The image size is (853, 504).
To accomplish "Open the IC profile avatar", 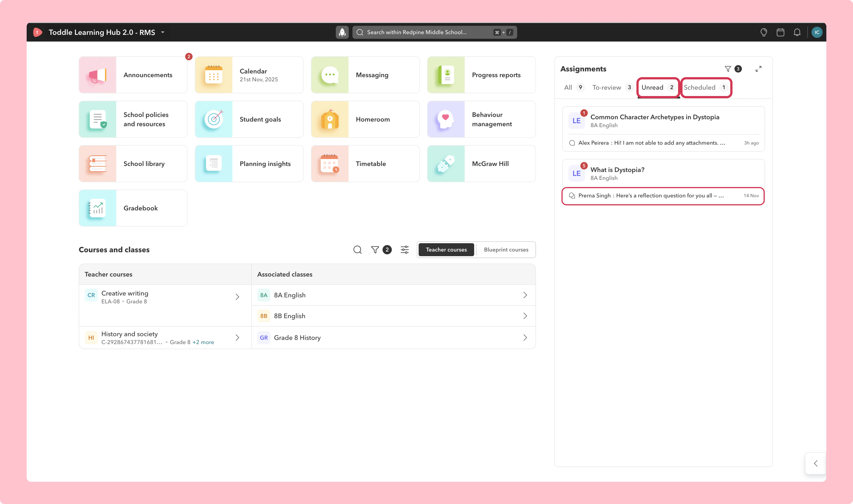I will [817, 32].
